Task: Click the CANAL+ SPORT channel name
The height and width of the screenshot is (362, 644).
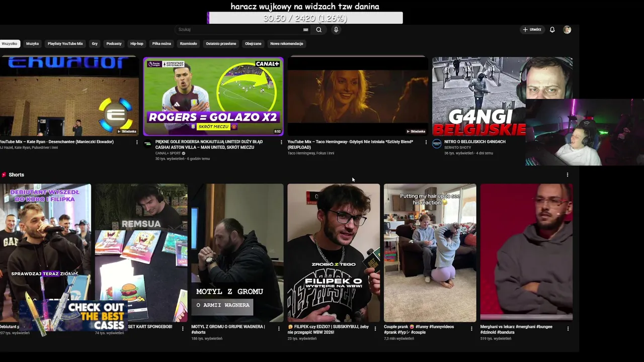Action: (x=168, y=153)
